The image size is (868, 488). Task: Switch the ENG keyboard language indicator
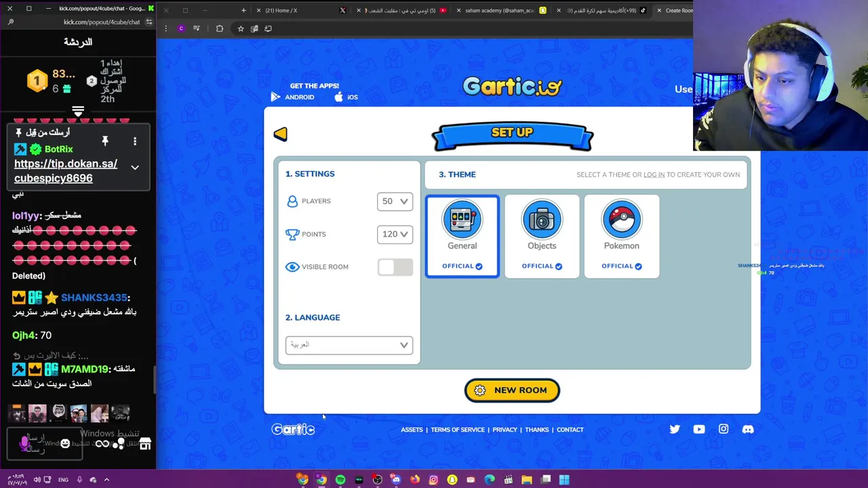tap(63, 480)
